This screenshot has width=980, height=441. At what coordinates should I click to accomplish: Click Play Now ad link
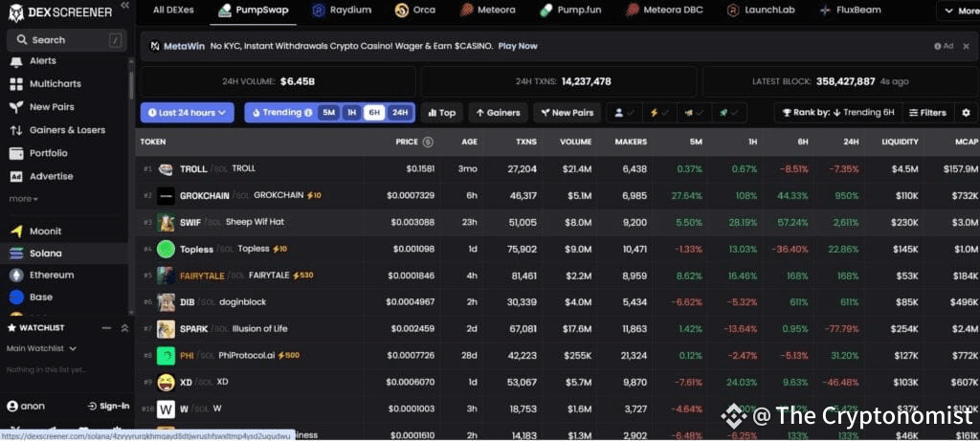point(518,46)
